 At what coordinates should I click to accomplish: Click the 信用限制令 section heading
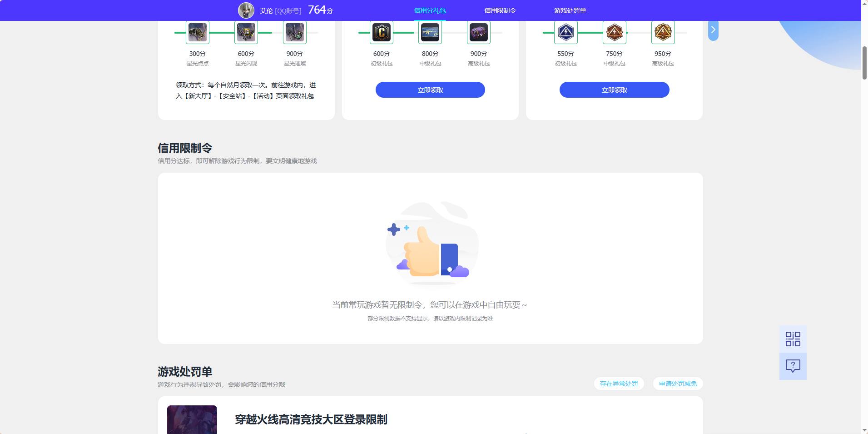coord(185,148)
